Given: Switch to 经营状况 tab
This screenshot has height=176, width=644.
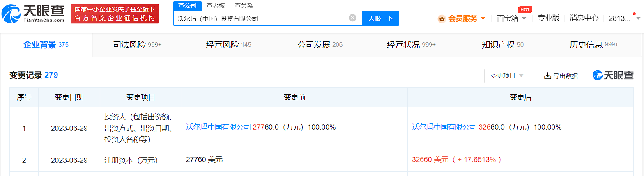Looking at the screenshot, I should (411, 45).
